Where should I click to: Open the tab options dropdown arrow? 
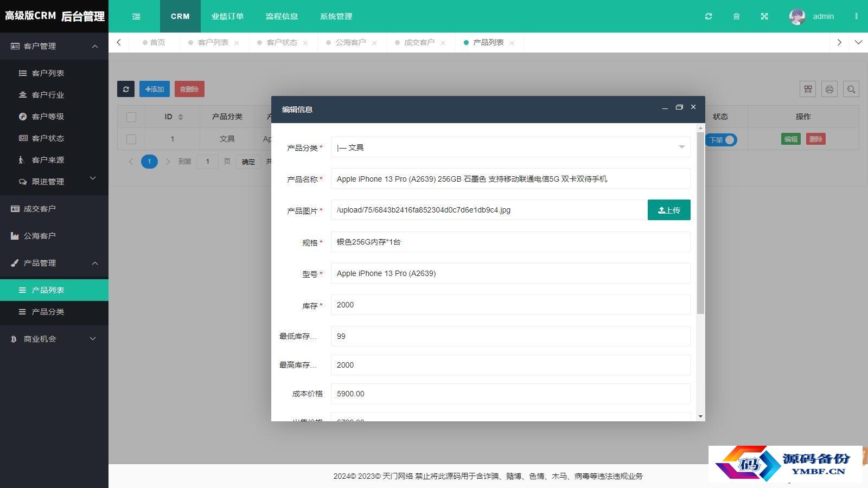click(858, 42)
